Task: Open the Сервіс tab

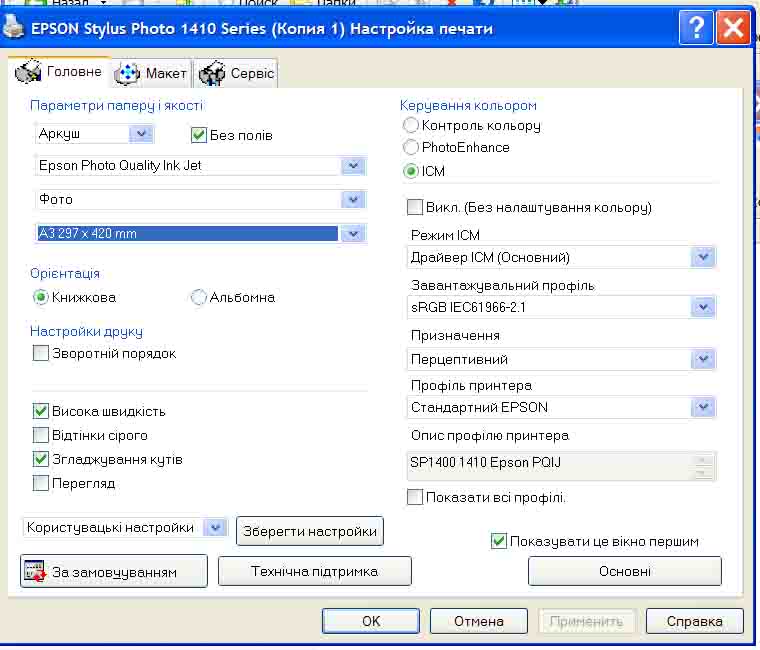Action: tap(237, 74)
